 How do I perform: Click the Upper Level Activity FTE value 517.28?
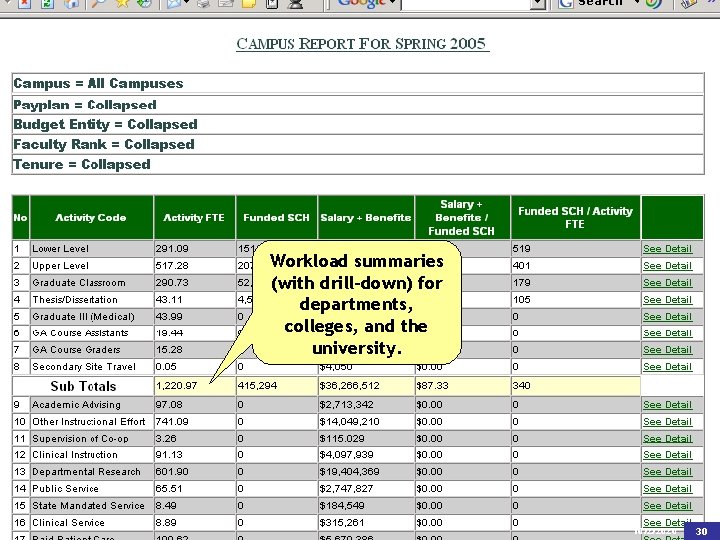172,266
